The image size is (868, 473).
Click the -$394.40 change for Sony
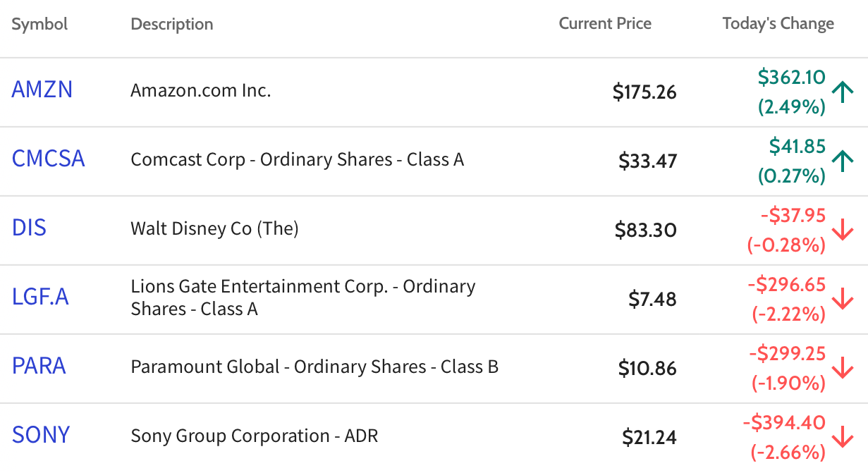pyautogui.click(x=784, y=423)
